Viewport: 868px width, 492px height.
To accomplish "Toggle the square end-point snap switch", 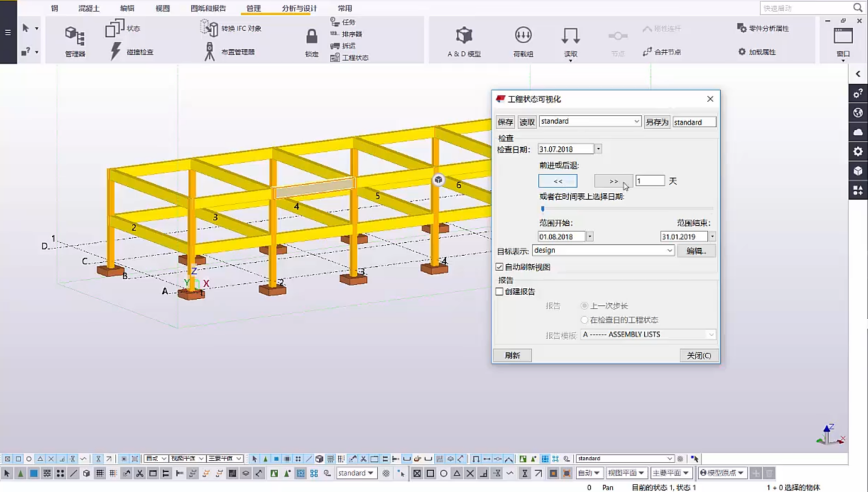I will 431,473.
